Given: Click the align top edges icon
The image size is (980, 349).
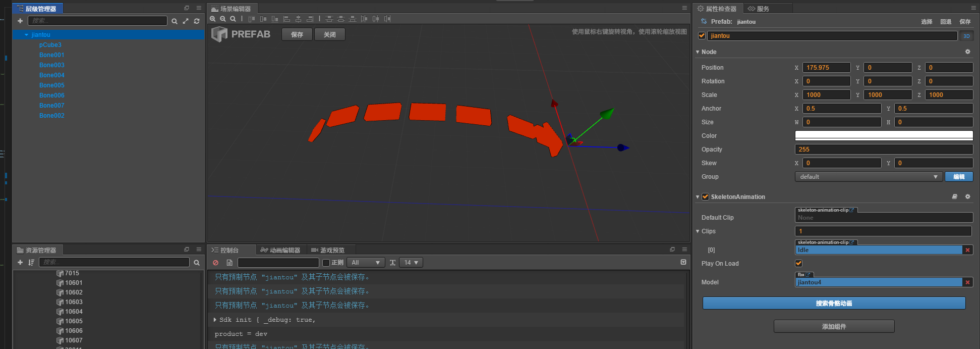Looking at the screenshot, I should [x=252, y=19].
